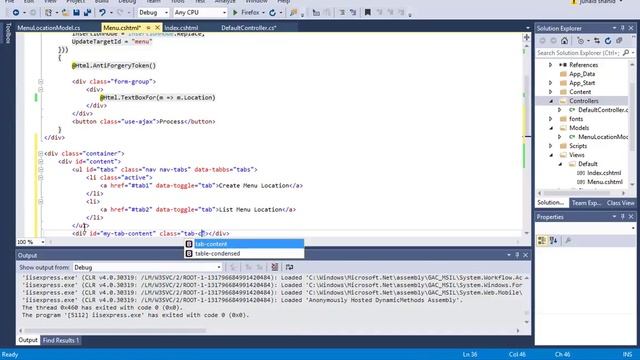Image resolution: width=640 pixels, height=360 pixels.
Task: Start debugging with Firefox play button
Action: pos(235,13)
